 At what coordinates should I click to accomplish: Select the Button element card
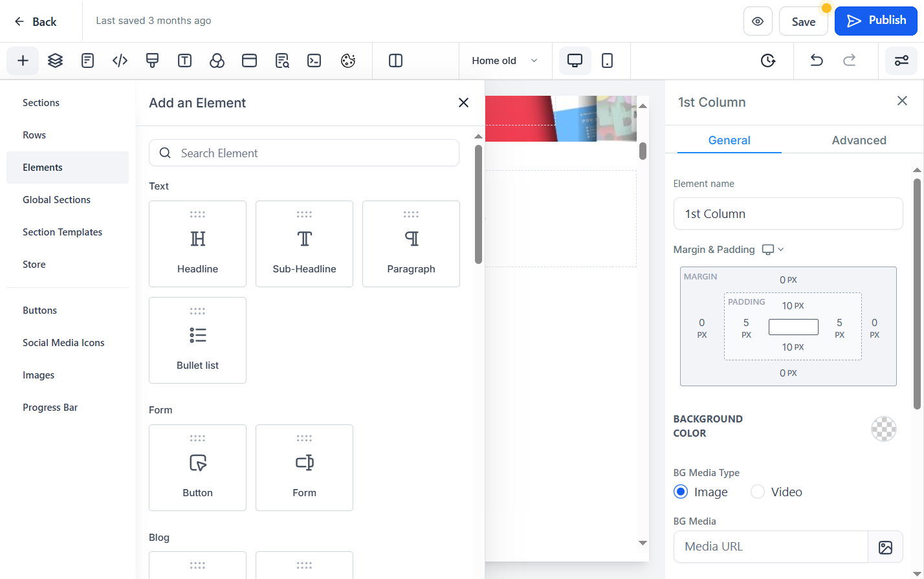click(x=197, y=468)
